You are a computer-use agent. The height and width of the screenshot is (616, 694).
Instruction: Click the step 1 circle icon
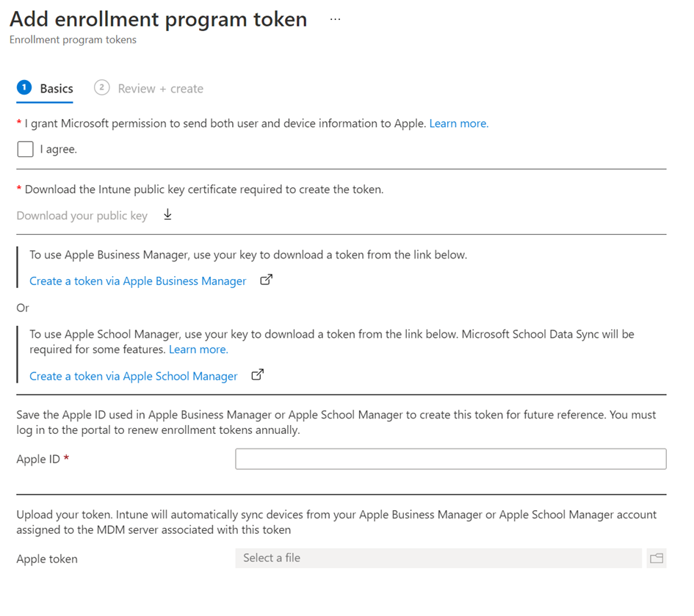[24, 87]
